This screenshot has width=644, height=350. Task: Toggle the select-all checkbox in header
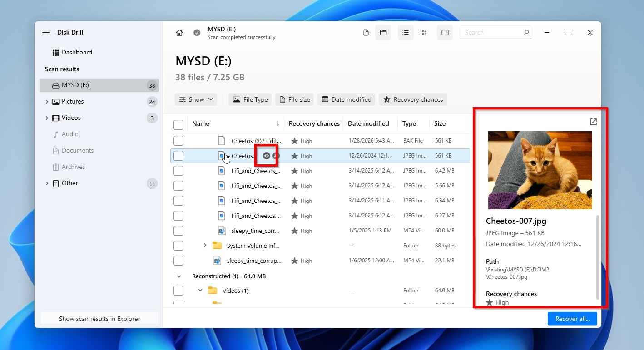(178, 124)
